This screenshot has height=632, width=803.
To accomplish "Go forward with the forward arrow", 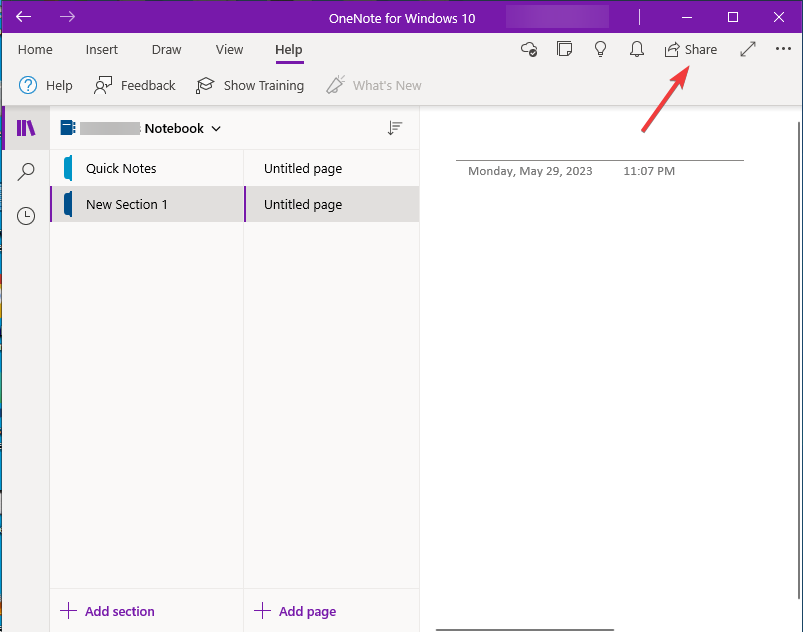I will [67, 17].
